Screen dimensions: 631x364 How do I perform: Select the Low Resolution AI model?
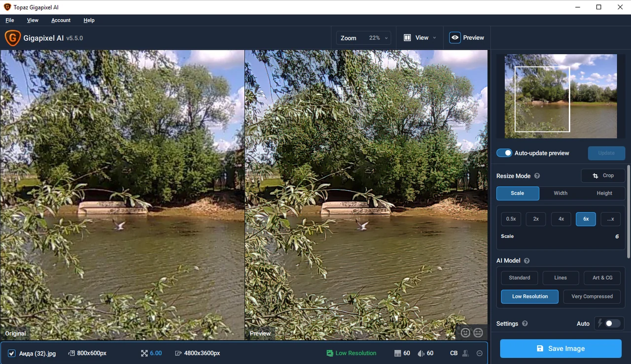coord(530,297)
